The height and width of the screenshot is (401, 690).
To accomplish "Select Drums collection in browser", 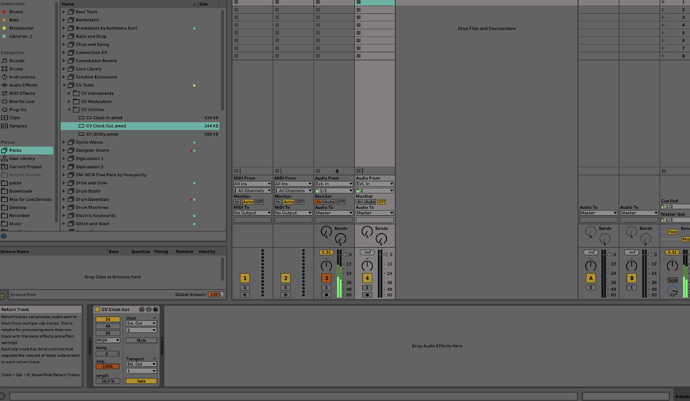I will [x=16, y=12].
